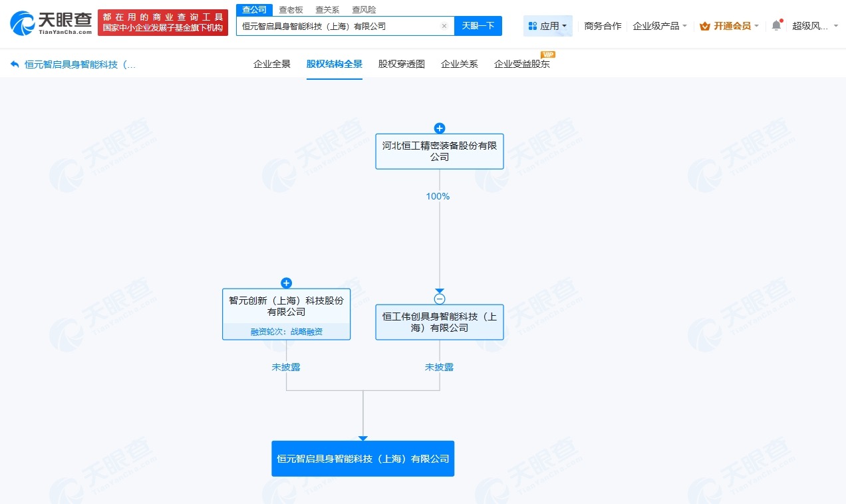Clear the search box with the X icon

pyautogui.click(x=444, y=25)
